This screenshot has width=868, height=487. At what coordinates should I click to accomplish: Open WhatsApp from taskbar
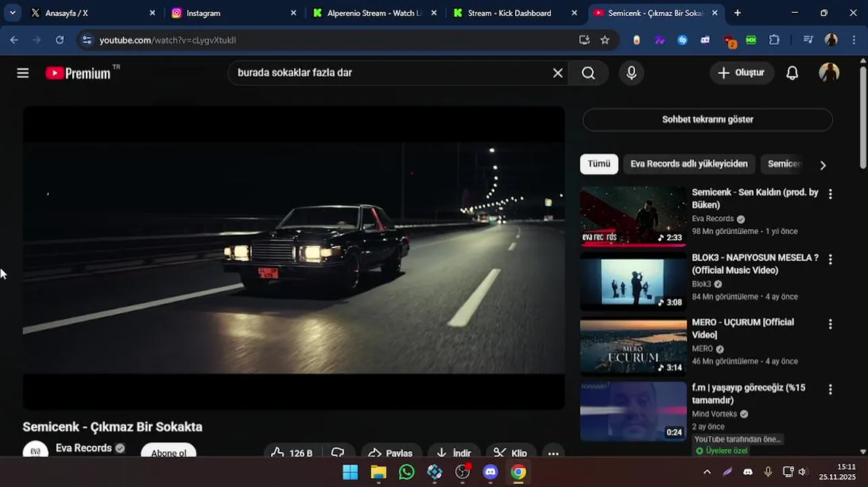point(406,472)
